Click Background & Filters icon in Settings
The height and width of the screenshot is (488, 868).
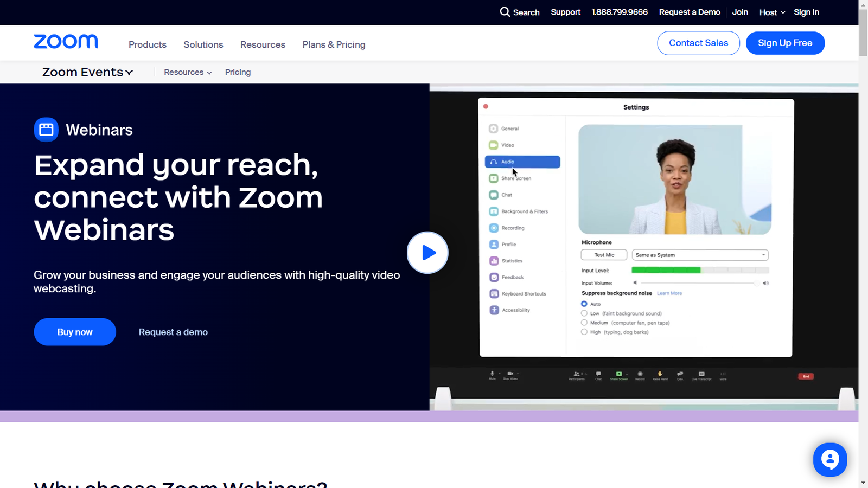494,211
